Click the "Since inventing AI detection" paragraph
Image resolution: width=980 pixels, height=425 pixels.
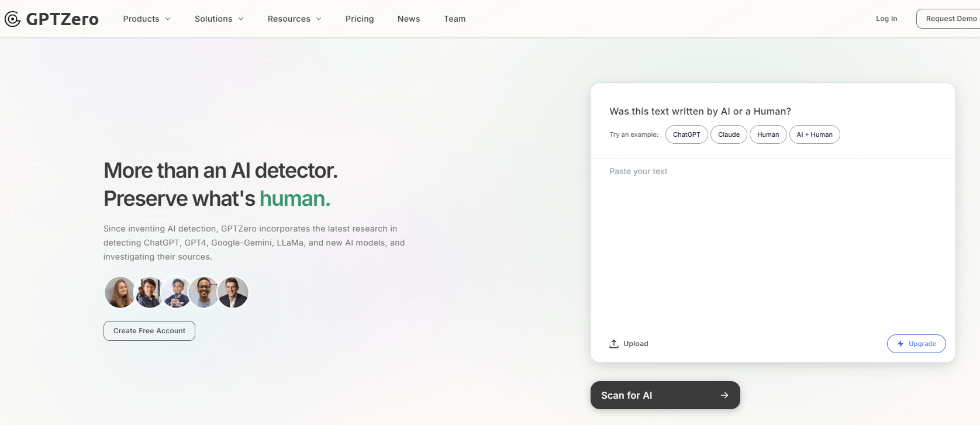(254, 243)
